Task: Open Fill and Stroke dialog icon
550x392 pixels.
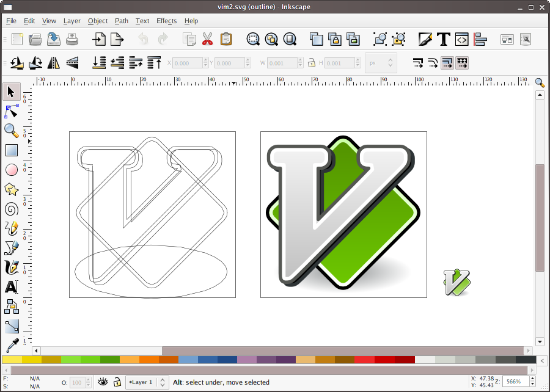Action: click(425, 39)
